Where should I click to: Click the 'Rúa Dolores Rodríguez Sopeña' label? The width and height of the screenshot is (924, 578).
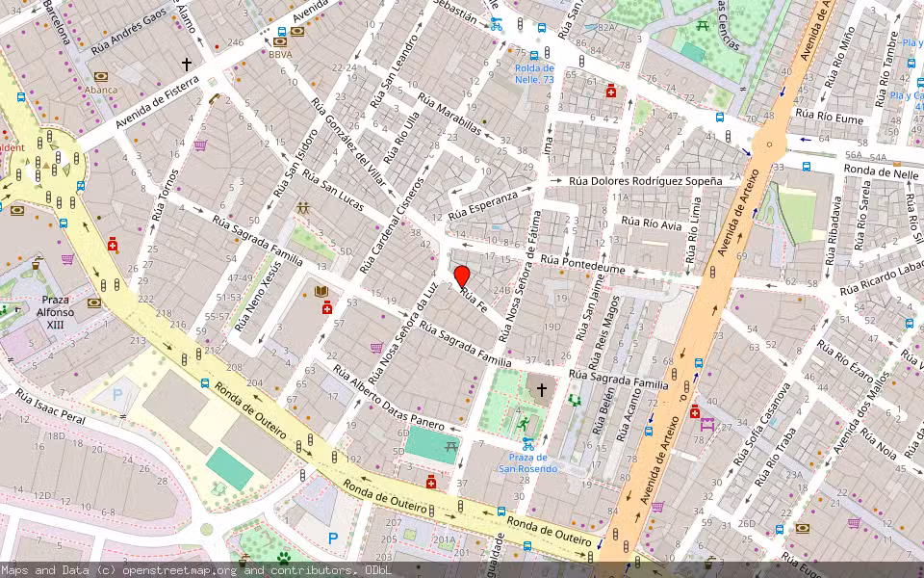pyautogui.click(x=646, y=181)
